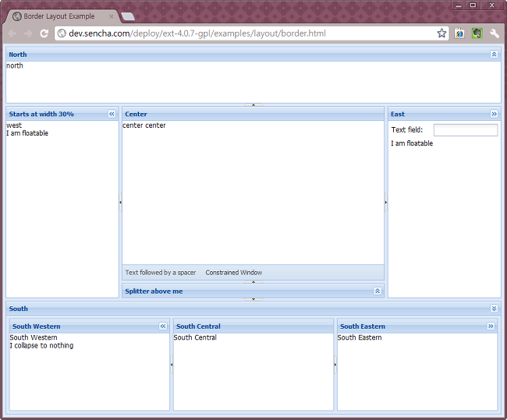Bookmark this page with the star icon

(x=441, y=34)
